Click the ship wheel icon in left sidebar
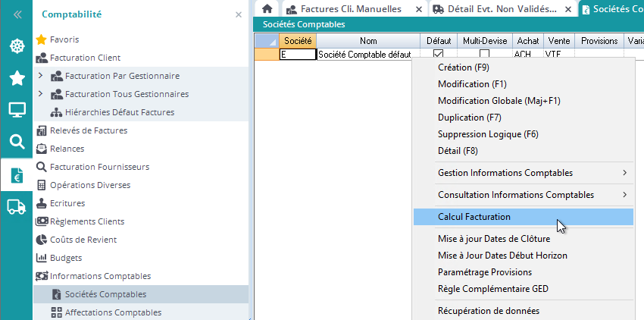The image size is (644, 320). coord(16,46)
